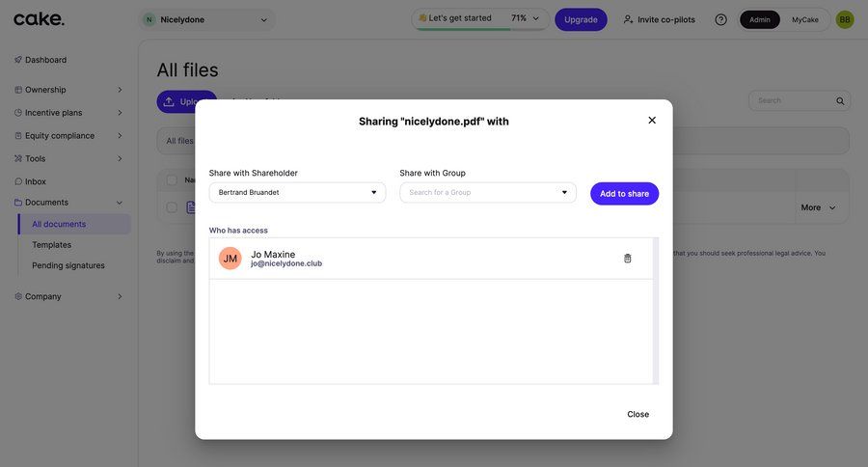Click the BB user avatar

845,19
